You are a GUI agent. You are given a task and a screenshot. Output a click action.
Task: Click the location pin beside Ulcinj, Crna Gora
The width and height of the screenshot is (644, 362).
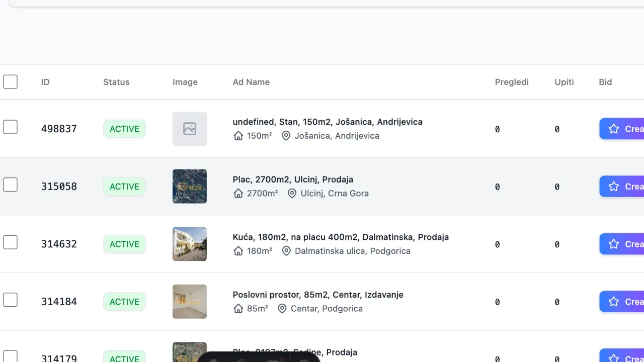(292, 194)
